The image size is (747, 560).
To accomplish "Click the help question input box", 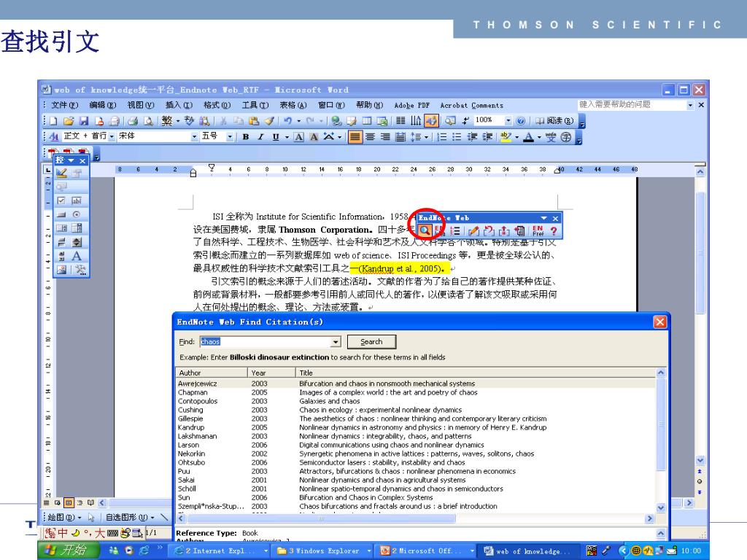I will pyautogui.click(x=632, y=105).
